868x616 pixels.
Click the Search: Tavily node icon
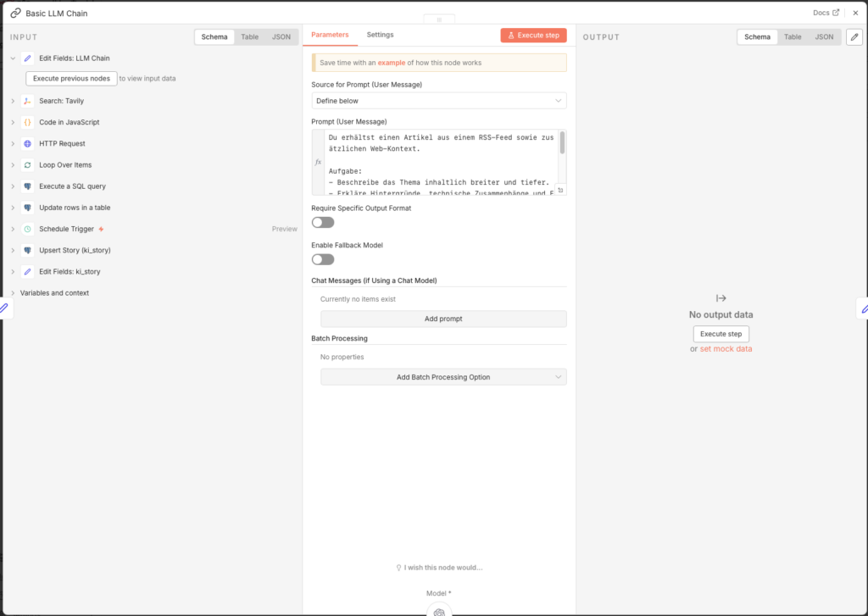[28, 101]
